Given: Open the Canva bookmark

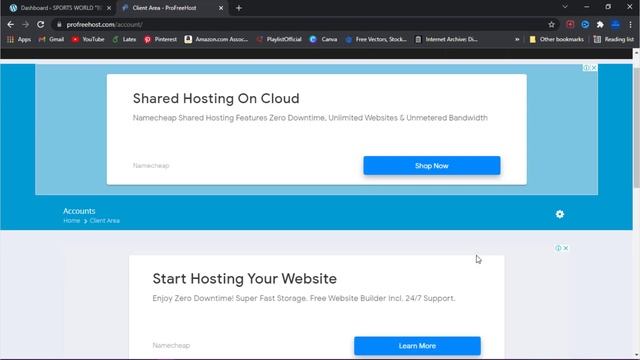Looking at the screenshot, I should coord(324,39).
